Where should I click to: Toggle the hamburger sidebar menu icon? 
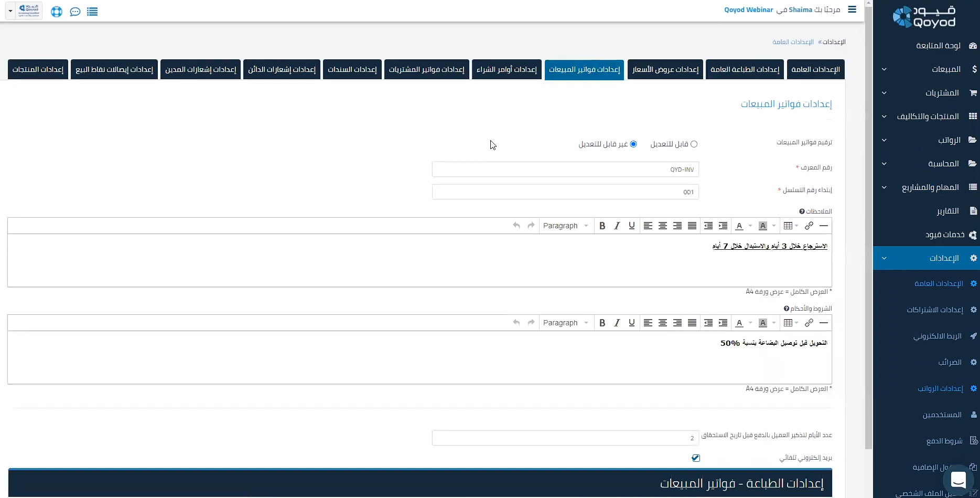(852, 9)
